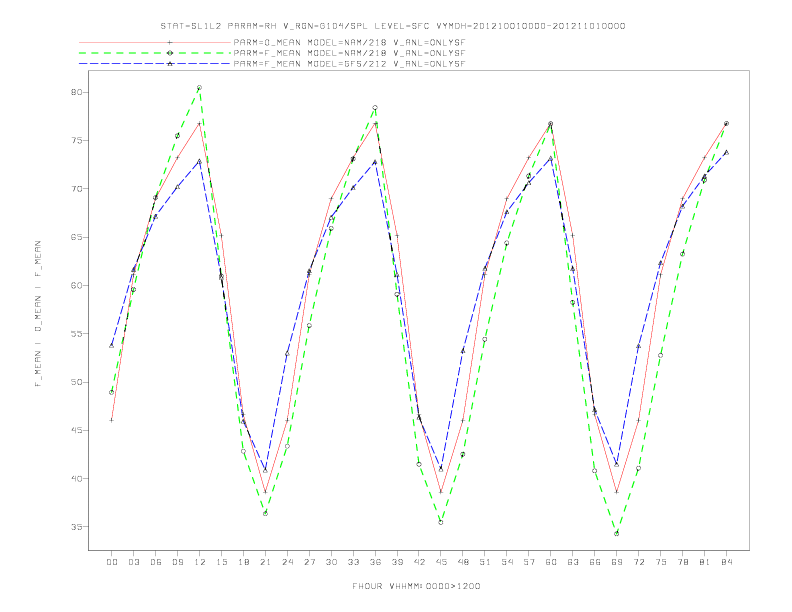Click y-axis tick label 80
792x612 pixels.
click(76, 92)
